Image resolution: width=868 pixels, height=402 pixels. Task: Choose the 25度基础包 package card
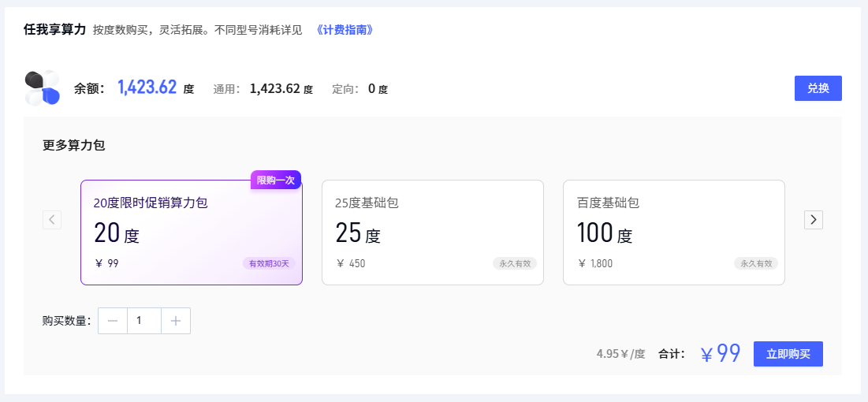click(432, 233)
